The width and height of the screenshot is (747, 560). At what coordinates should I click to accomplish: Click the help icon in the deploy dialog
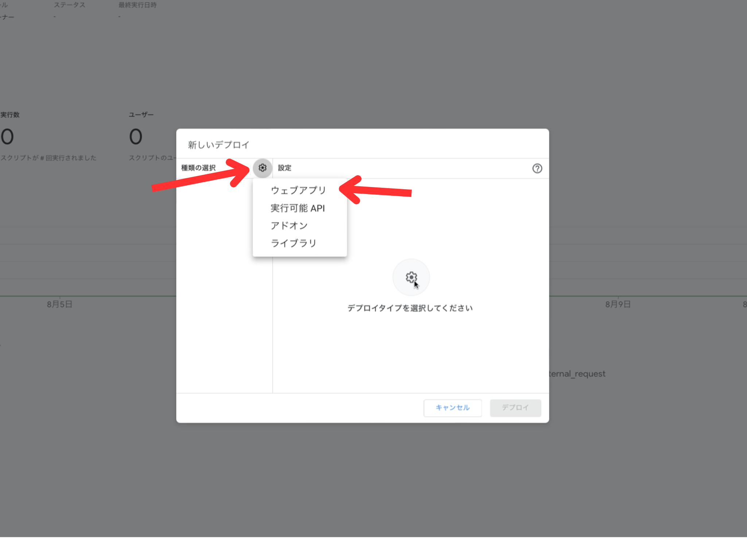537,168
